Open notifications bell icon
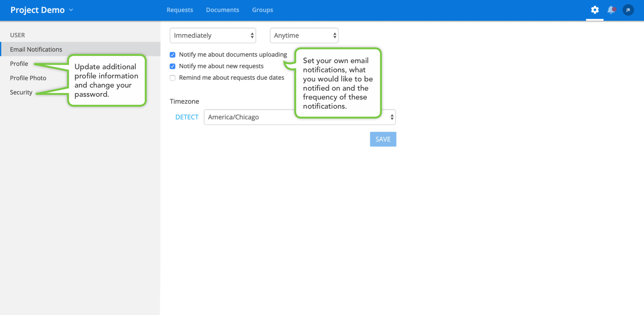Image resolution: width=644 pixels, height=315 pixels. [611, 10]
